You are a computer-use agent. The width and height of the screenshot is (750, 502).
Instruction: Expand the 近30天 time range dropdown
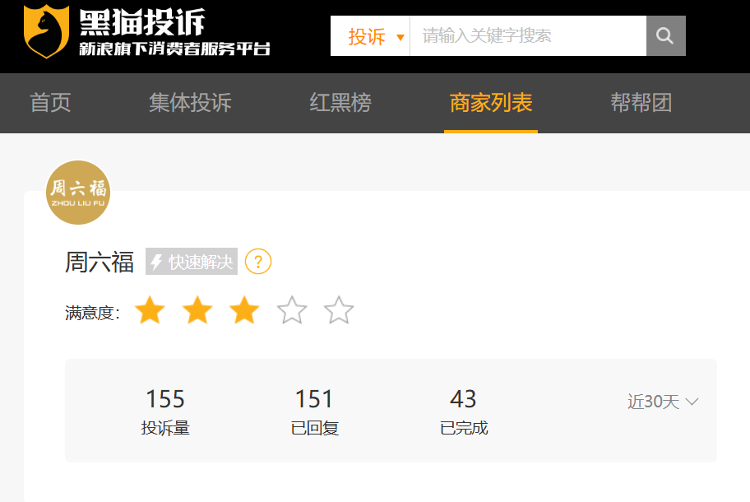click(x=662, y=402)
